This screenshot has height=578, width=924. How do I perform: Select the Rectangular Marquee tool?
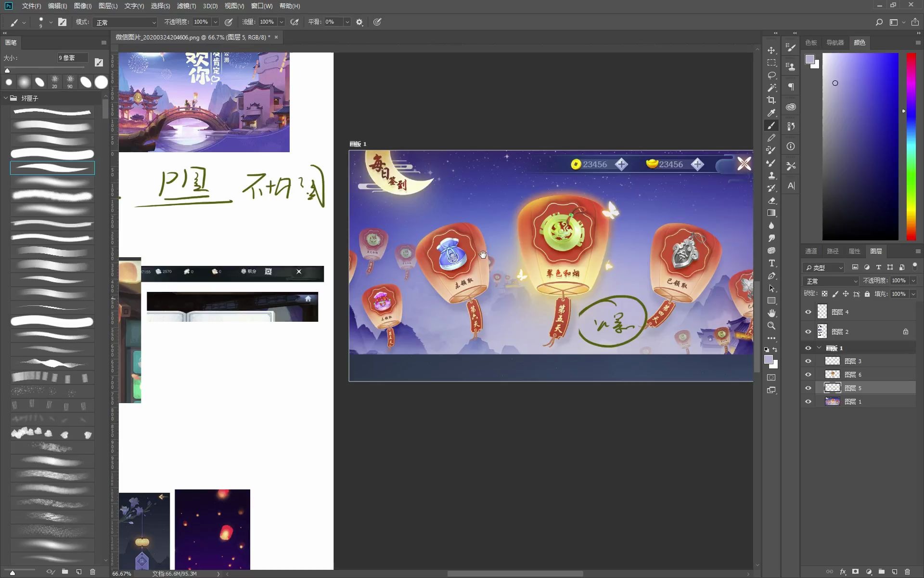tap(771, 63)
